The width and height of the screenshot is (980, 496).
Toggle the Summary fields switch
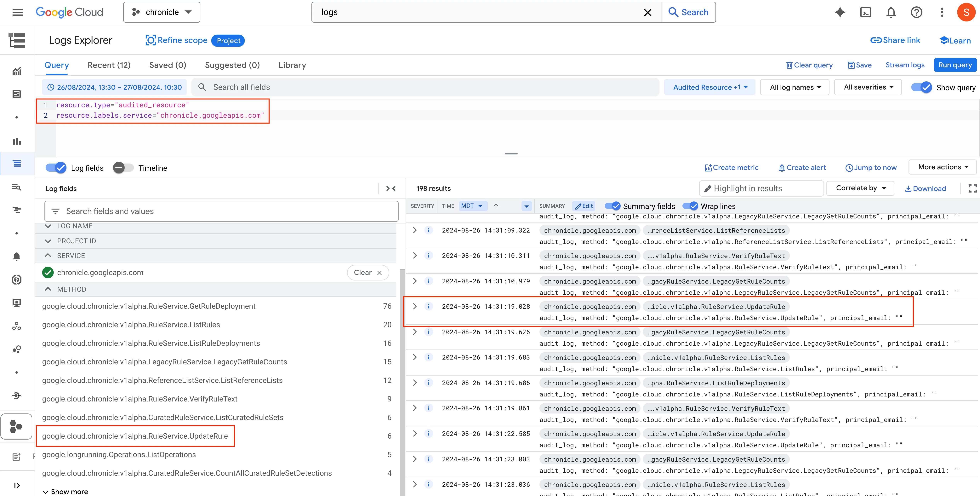612,206
